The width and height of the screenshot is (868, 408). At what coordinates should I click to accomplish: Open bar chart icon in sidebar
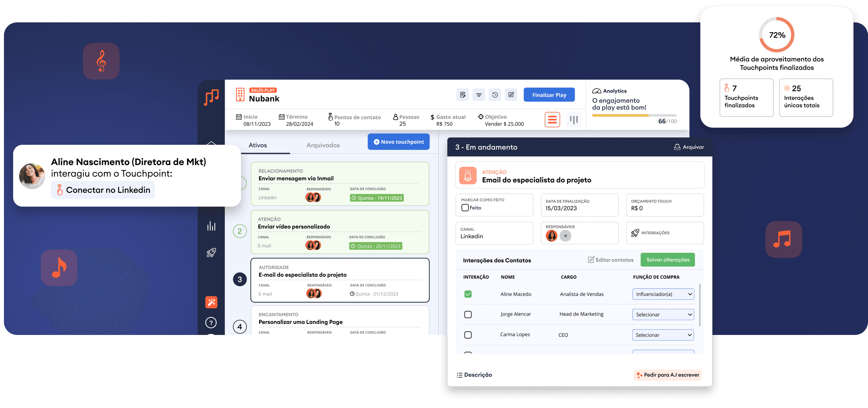click(x=211, y=226)
